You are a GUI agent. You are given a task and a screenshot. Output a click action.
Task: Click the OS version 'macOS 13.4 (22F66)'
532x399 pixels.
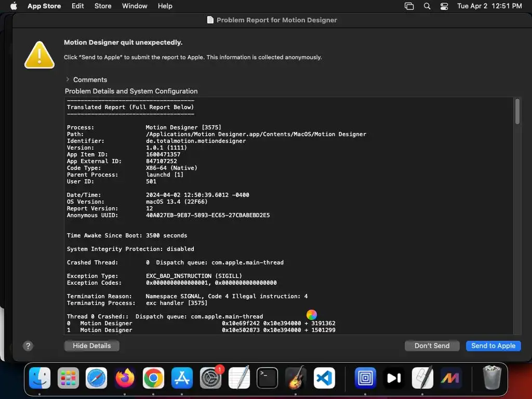pos(177,202)
